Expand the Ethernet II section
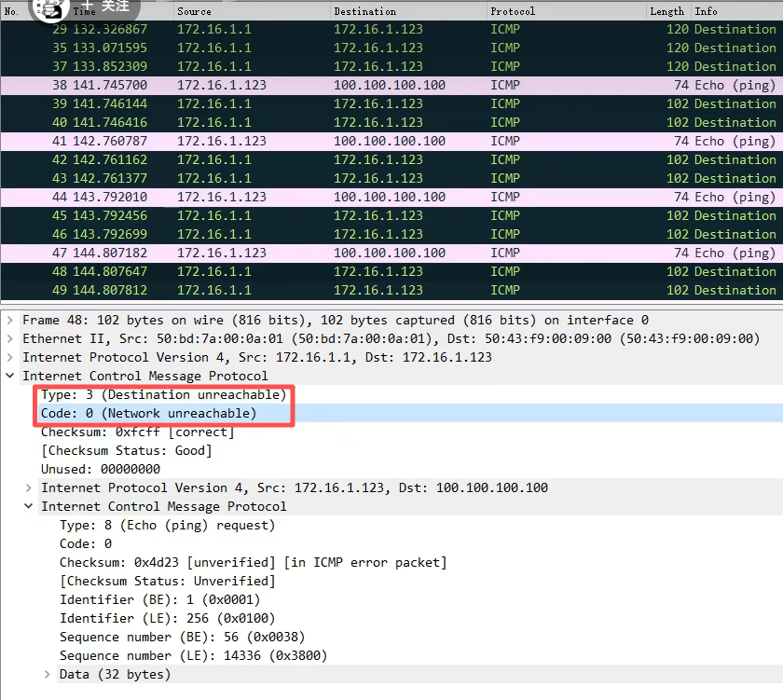The height and width of the screenshot is (700, 783). (x=10, y=338)
